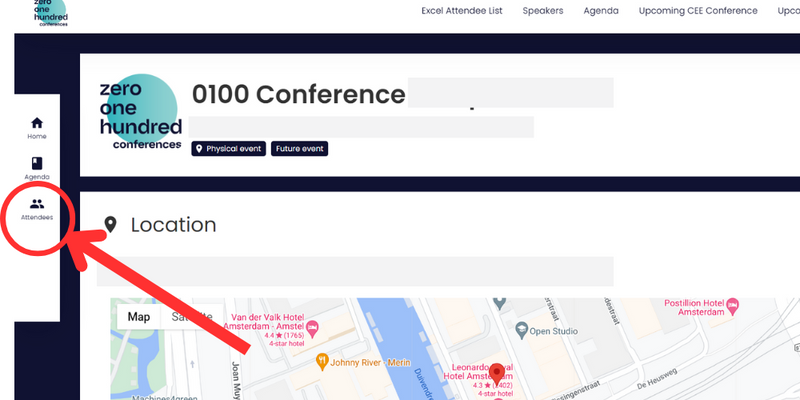Switch the map to Satellite view
Image resolution: width=800 pixels, height=400 pixels.
pos(192,317)
